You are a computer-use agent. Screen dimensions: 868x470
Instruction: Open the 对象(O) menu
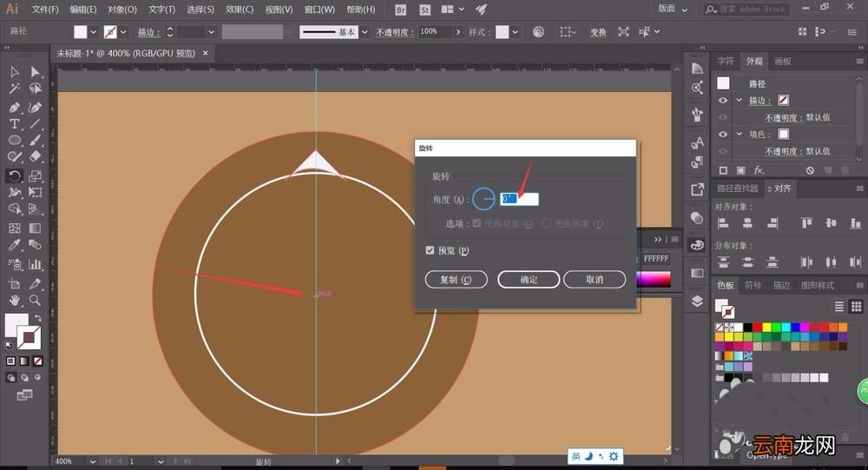tap(122, 10)
